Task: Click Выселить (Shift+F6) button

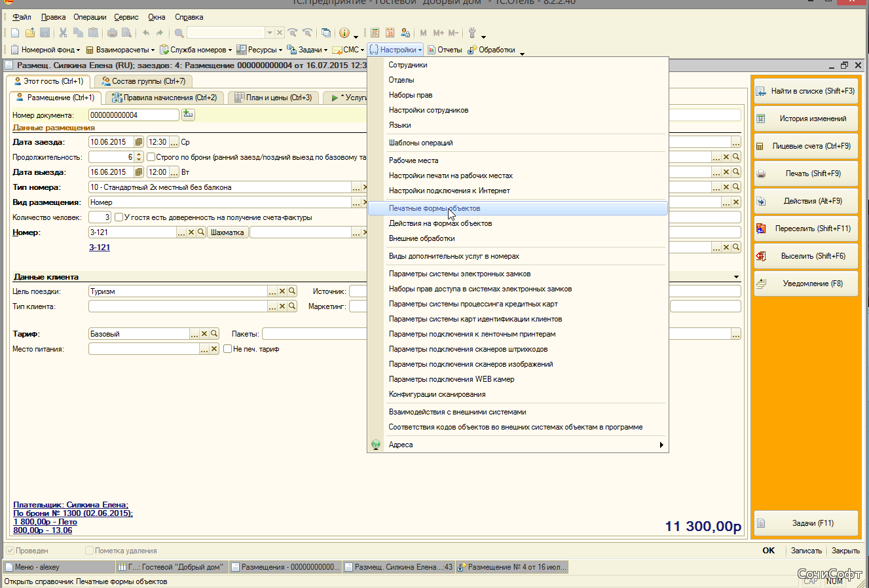Action: (x=805, y=256)
